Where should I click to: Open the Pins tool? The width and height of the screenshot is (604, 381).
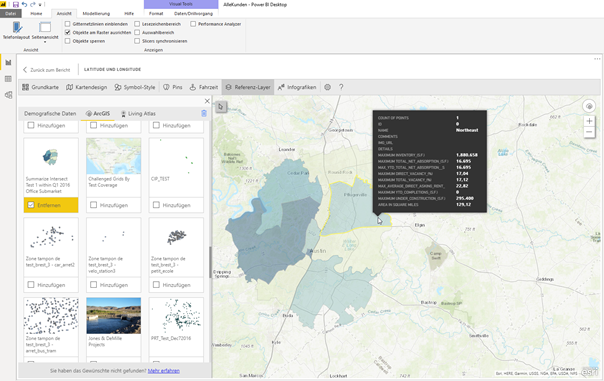(173, 87)
